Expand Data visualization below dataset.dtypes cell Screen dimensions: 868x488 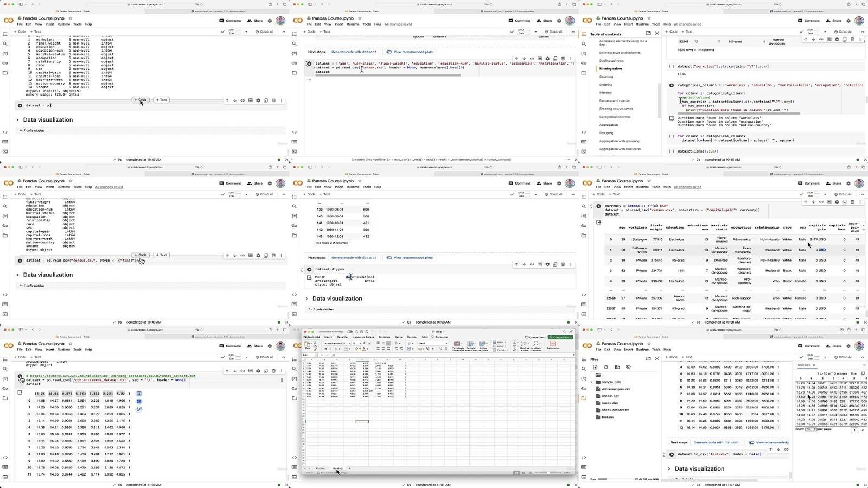[307, 299]
